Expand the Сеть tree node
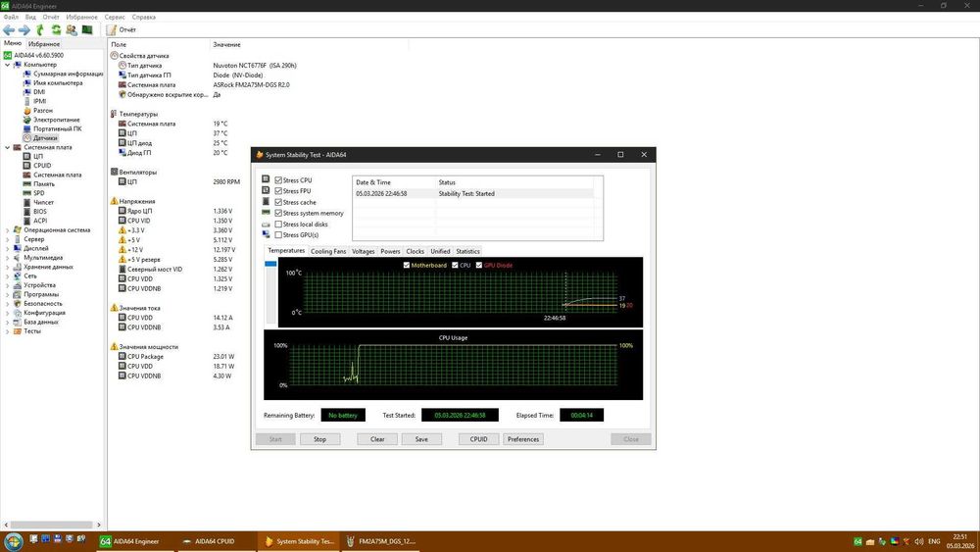980x552 pixels. click(8, 276)
